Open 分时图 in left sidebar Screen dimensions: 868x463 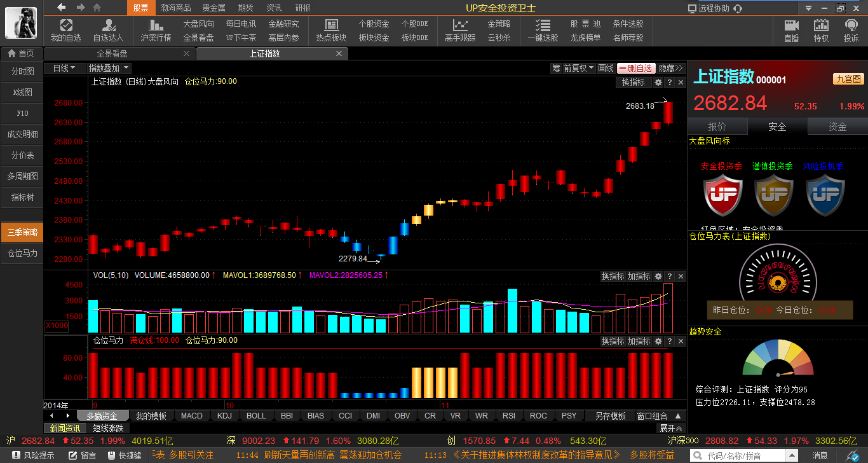[22, 71]
